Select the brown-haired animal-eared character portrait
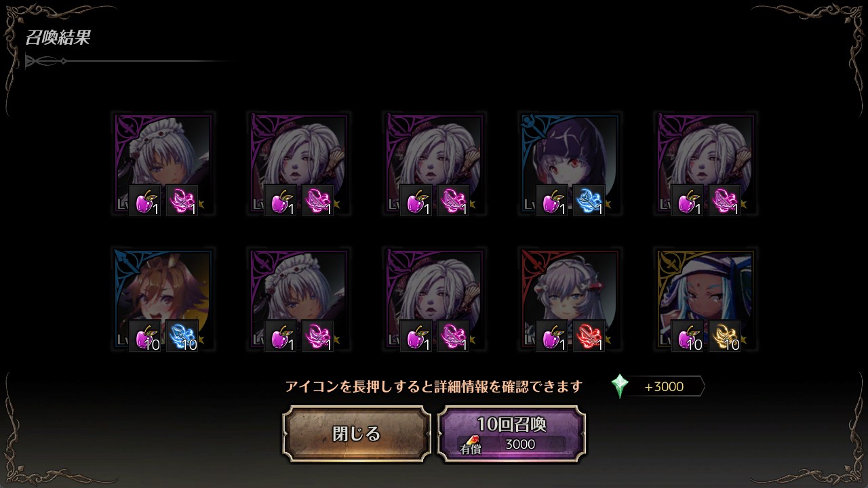Screen dimensions: 868x488 pyautogui.click(x=163, y=300)
